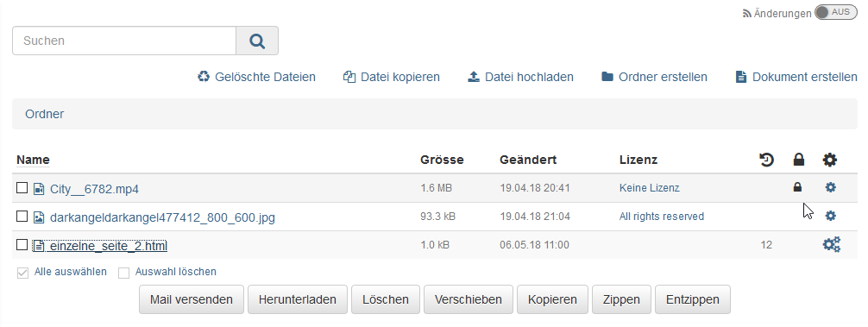Sort by the Name column header
The width and height of the screenshot is (868, 327).
(33, 160)
